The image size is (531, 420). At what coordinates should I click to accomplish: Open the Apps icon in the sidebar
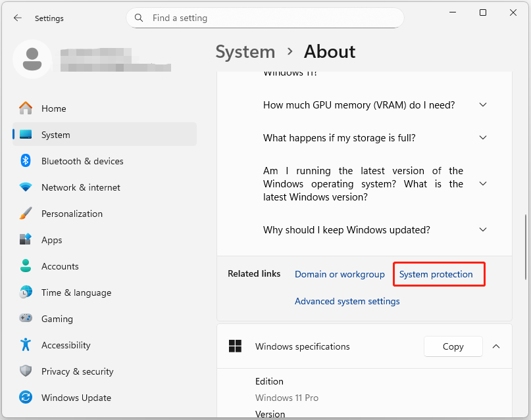pos(26,240)
